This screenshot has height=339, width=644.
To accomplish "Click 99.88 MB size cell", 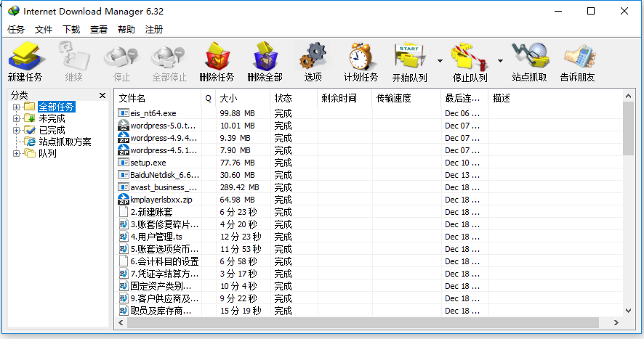I will coord(238,113).
